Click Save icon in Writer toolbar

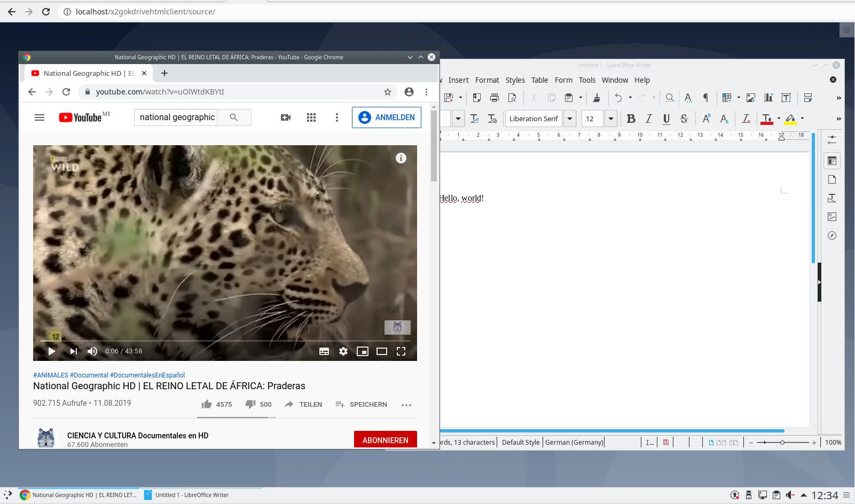point(449,98)
